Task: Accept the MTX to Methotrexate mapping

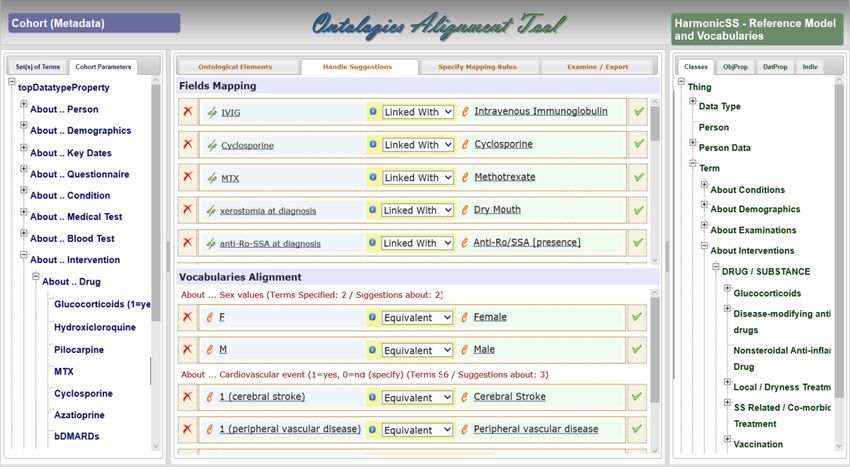Action: 639,177
